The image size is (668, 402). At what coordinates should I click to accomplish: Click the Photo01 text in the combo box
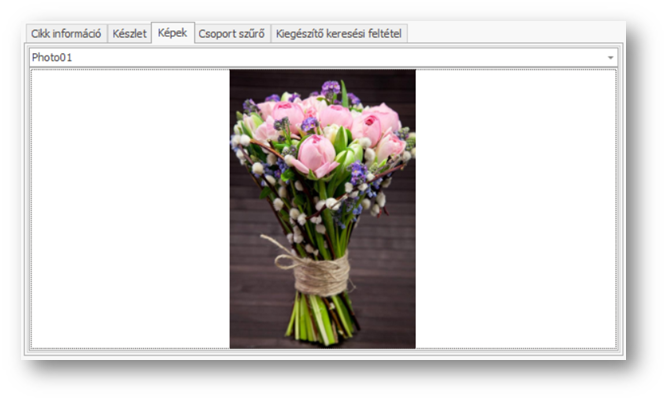click(52, 58)
